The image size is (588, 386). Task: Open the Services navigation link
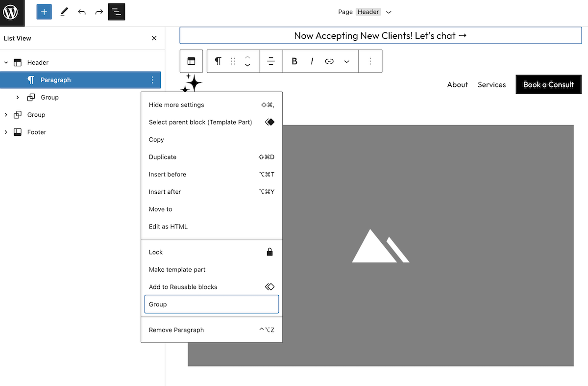click(x=491, y=84)
